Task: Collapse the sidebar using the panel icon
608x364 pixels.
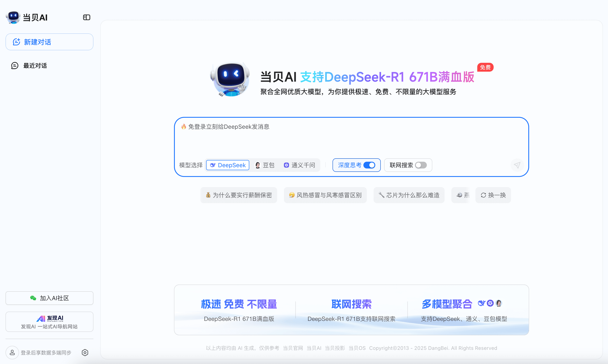Action: (x=87, y=17)
